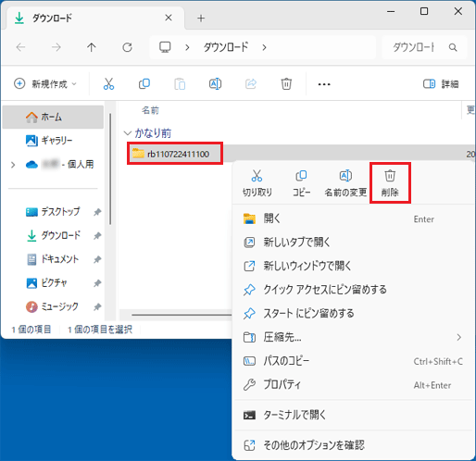Select 新しいタブで開く

353,243
